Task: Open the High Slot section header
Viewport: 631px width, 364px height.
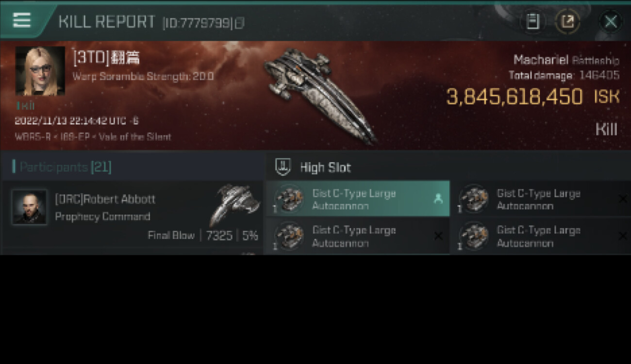Action: coord(448,167)
